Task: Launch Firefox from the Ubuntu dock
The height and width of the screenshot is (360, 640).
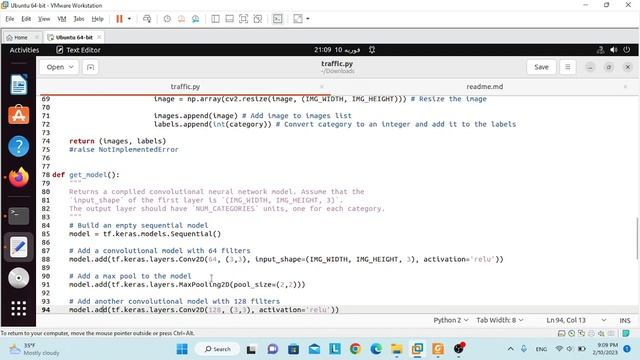Action: pyautogui.click(x=18, y=177)
